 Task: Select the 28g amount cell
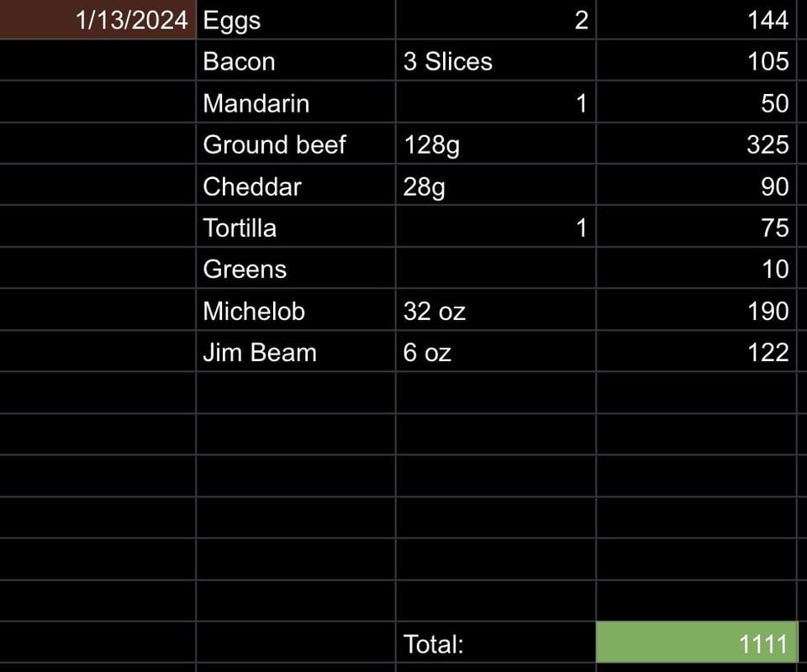[x=496, y=185]
